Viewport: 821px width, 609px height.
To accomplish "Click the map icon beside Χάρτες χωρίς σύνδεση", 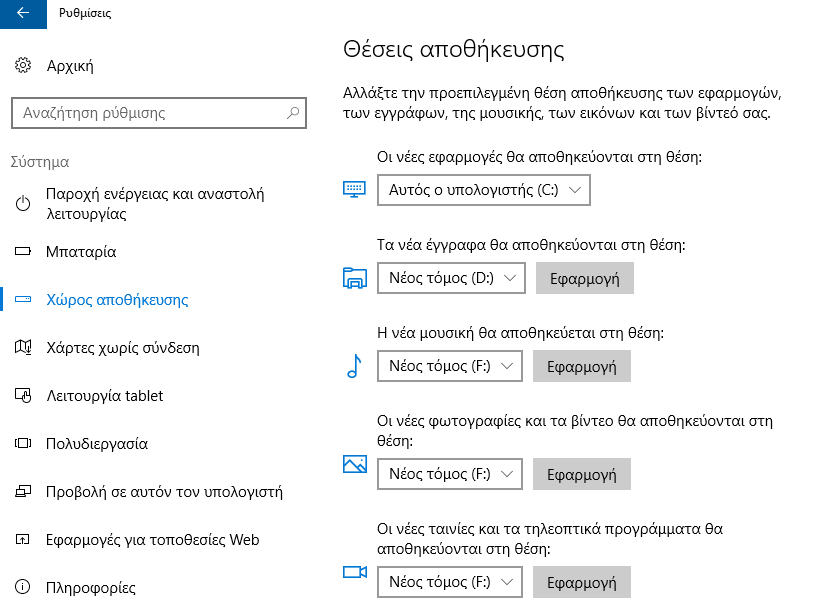I will (24, 348).
